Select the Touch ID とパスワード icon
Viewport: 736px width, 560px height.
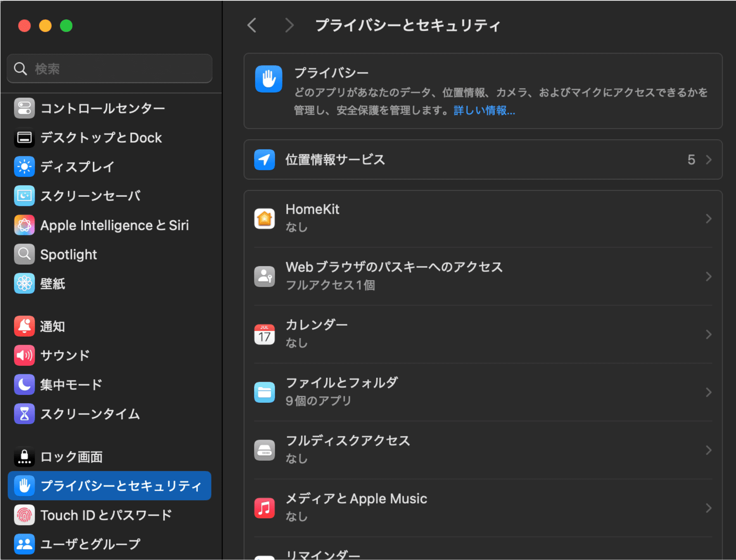click(24, 515)
